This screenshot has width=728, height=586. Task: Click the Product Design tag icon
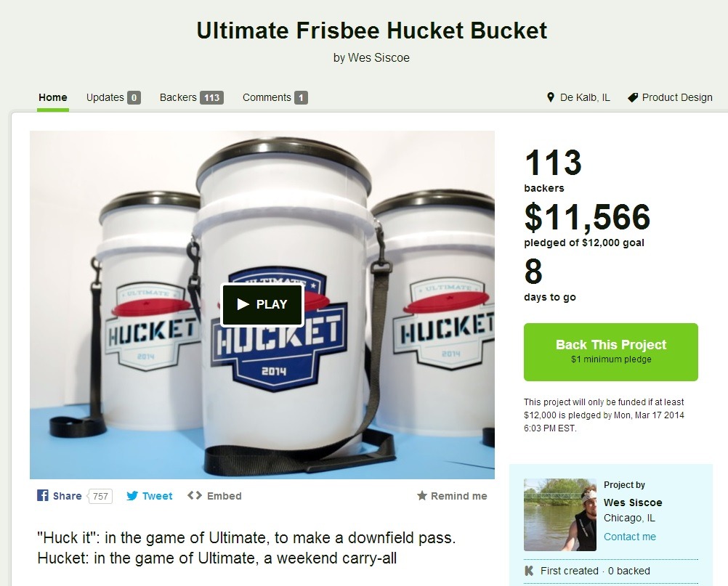coord(632,97)
